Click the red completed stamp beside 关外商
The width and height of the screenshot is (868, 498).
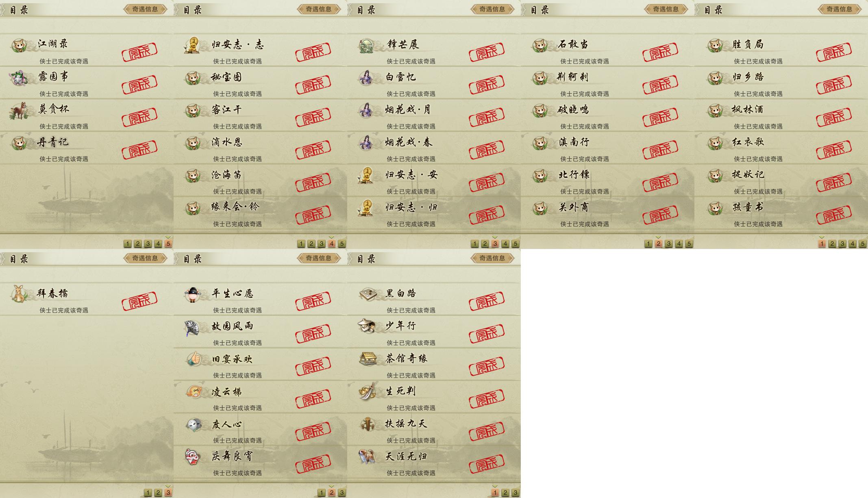click(660, 214)
